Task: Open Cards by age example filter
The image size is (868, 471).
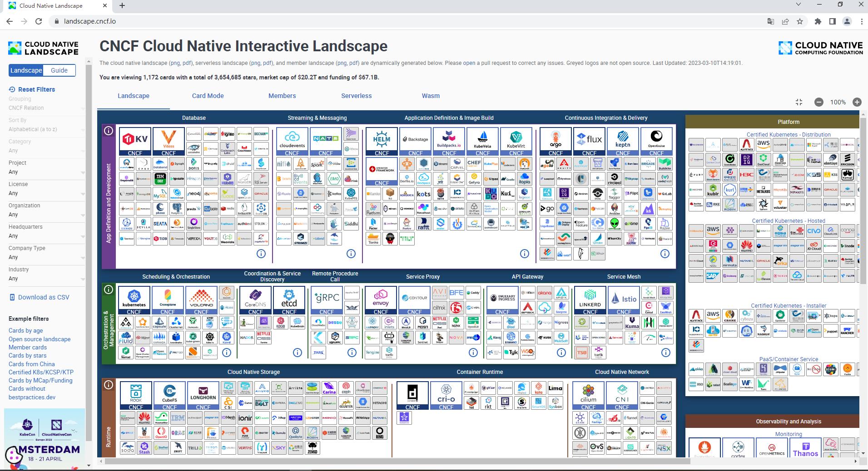Action: 26,331
